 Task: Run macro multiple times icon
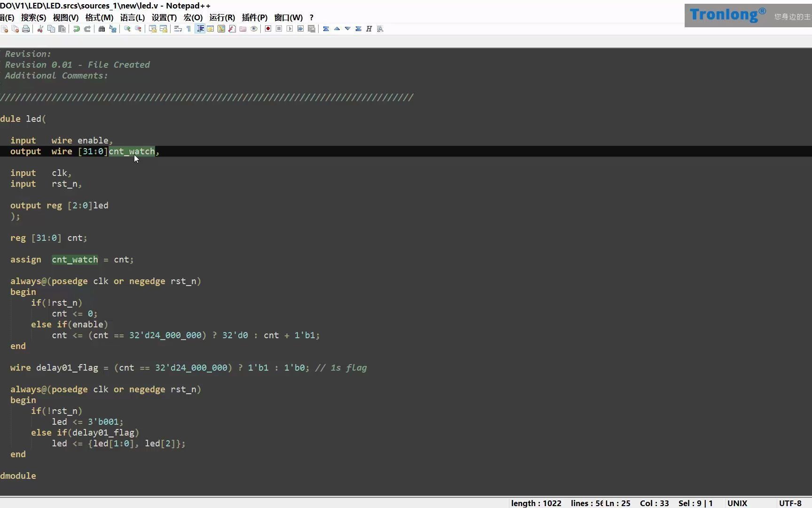pos(301,29)
